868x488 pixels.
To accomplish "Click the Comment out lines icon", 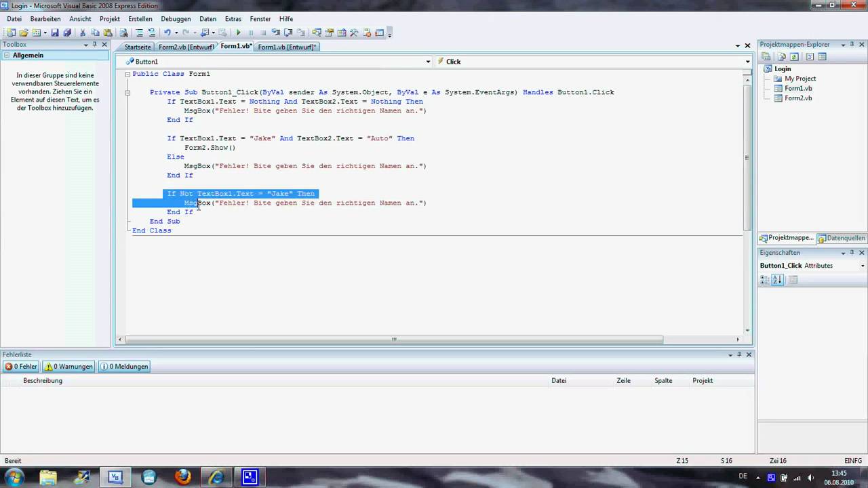I will pos(139,33).
